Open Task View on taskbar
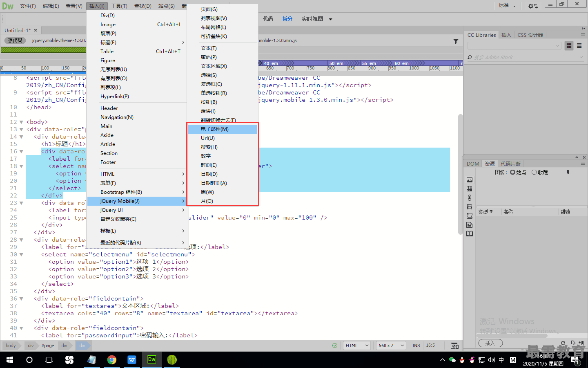 [x=49, y=360]
